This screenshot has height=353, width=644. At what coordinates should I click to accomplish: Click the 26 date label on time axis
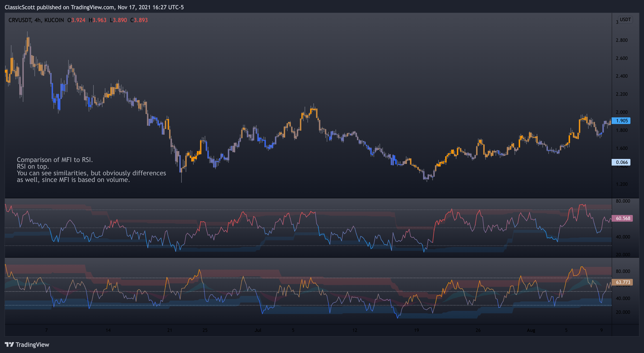478,330
